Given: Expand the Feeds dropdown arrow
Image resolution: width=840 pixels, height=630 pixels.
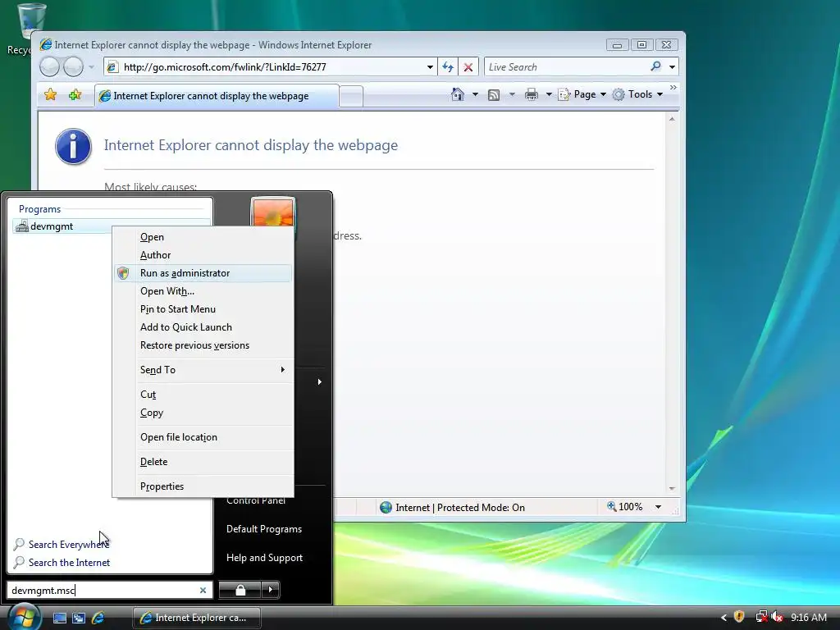Looking at the screenshot, I should click(x=512, y=94).
